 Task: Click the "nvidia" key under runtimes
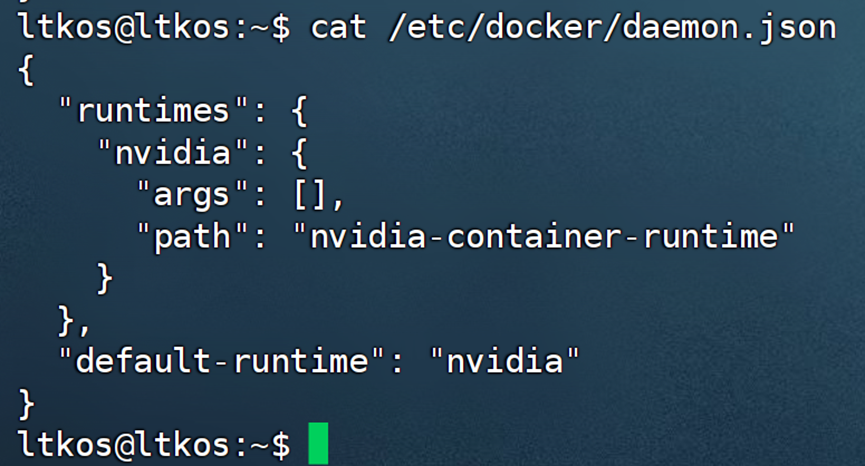click(x=173, y=151)
